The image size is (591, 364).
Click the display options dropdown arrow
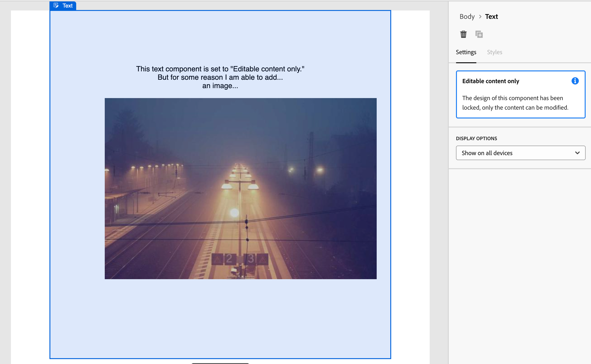(x=577, y=153)
